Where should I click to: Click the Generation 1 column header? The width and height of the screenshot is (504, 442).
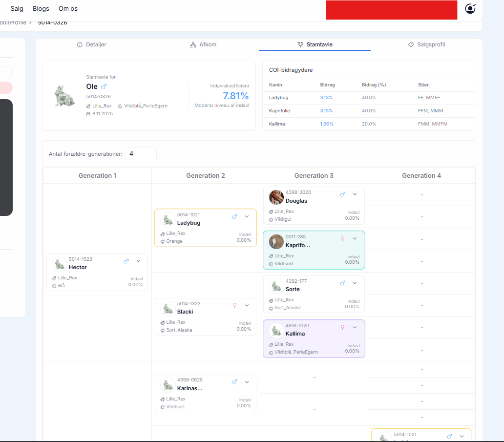coord(97,175)
